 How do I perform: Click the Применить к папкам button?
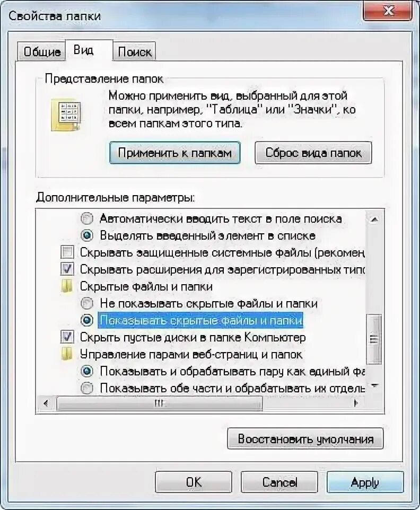[174, 153]
